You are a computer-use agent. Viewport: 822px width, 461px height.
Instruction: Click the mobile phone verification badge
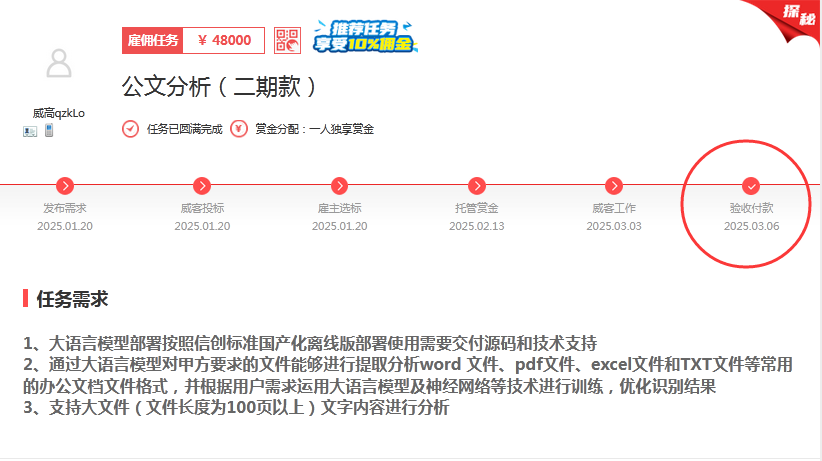(49, 130)
